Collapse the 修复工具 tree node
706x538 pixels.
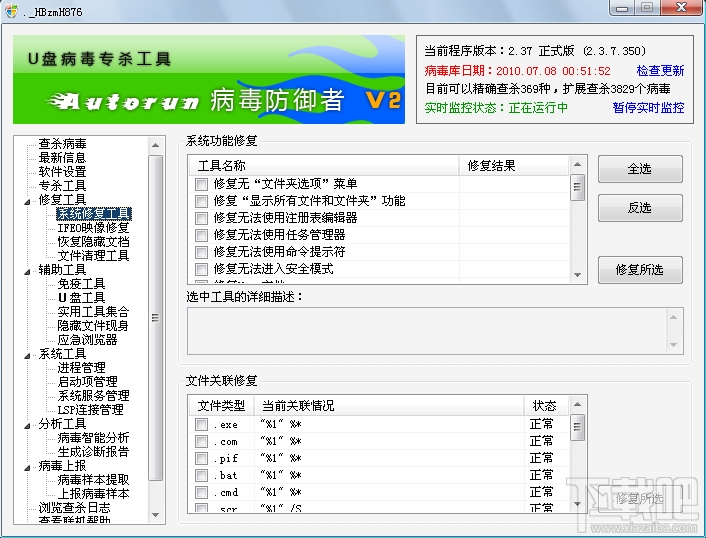coord(27,201)
